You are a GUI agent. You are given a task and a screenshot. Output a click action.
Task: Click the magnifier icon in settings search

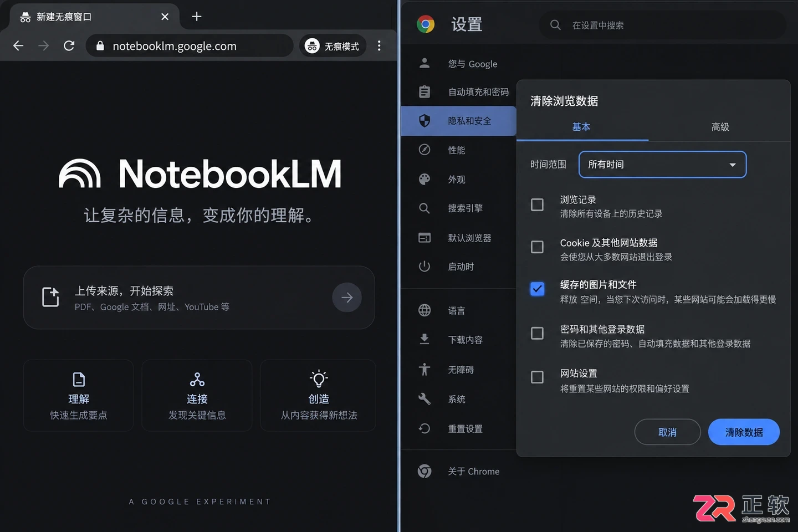pyautogui.click(x=555, y=25)
